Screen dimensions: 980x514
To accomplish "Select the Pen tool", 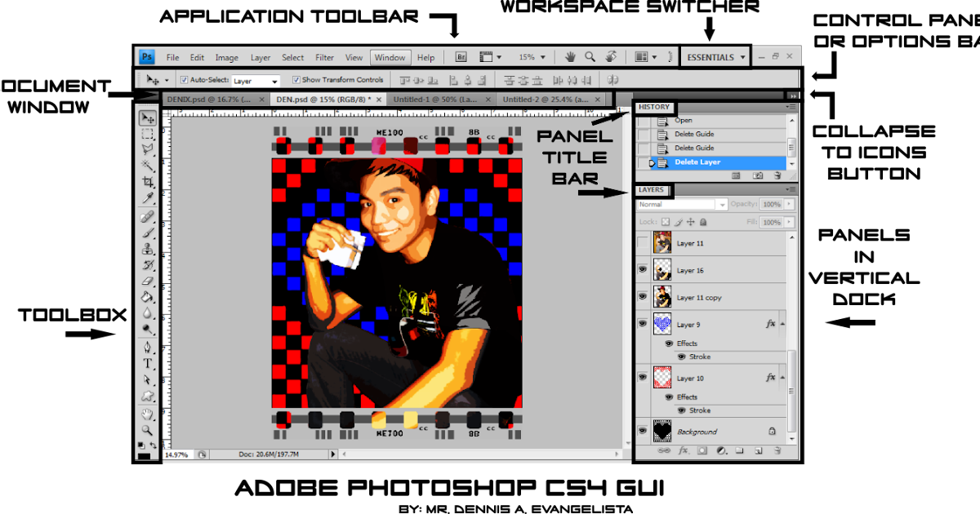I will click(x=148, y=348).
